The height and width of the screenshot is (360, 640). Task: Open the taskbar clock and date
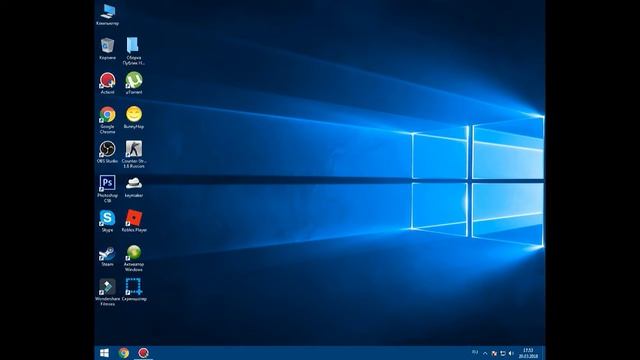click(528, 353)
